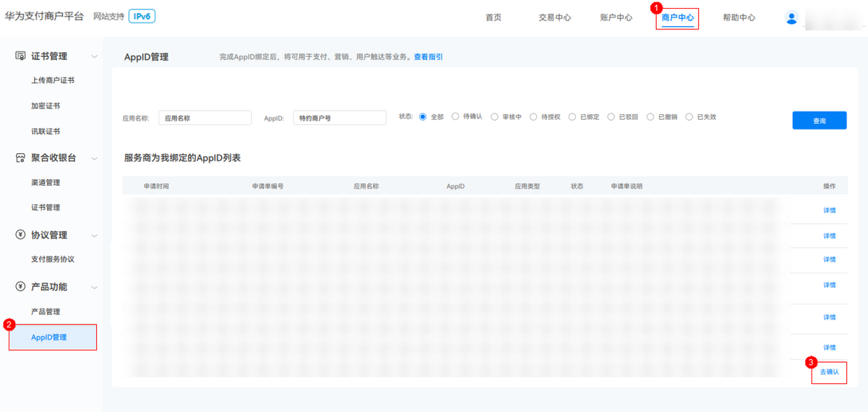Open the 账户中心 top menu
868x412 pixels.
click(616, 17)
